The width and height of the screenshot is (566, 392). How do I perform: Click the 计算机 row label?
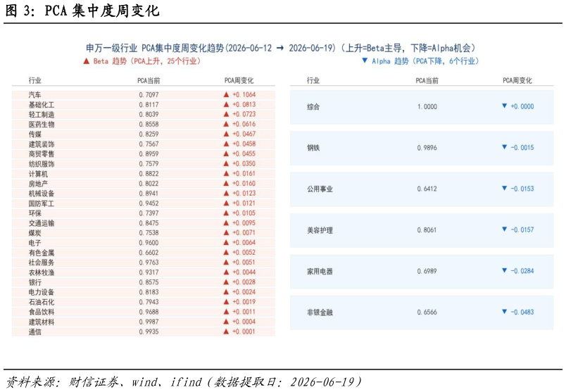38,174
